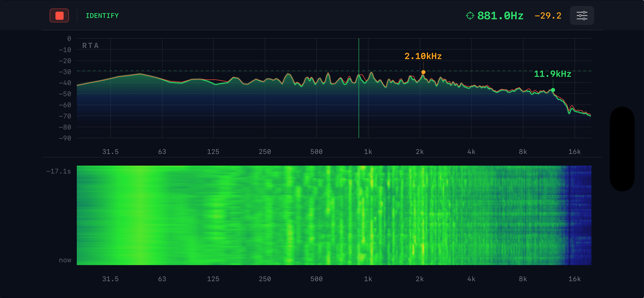Click the 250 label under the spectrogram
Screen dimensions: 644x298
coord(265,279)
